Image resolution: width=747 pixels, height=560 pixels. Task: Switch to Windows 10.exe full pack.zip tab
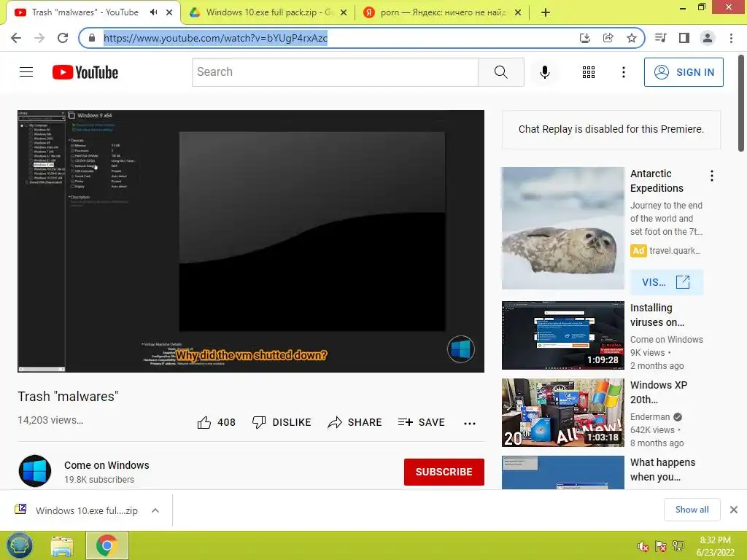click(268, 12)
